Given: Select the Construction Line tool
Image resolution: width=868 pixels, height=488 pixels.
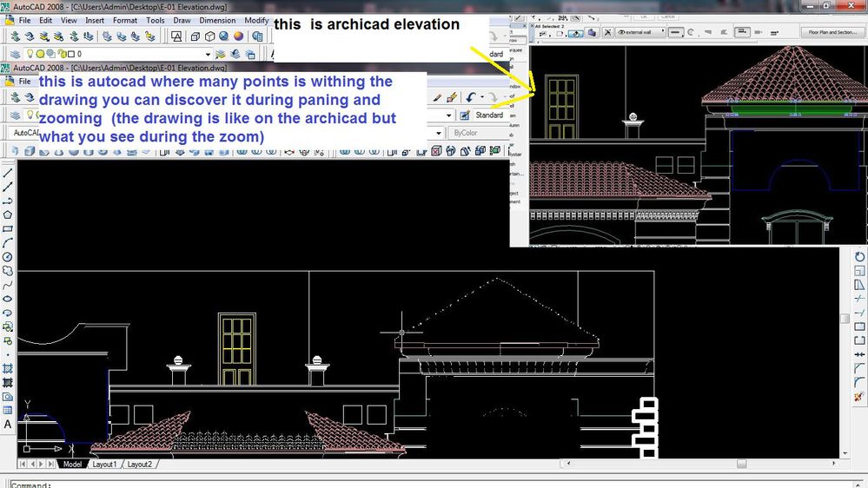Looking at the screenshot, I should pyautogui.click(x=8, y=187).
